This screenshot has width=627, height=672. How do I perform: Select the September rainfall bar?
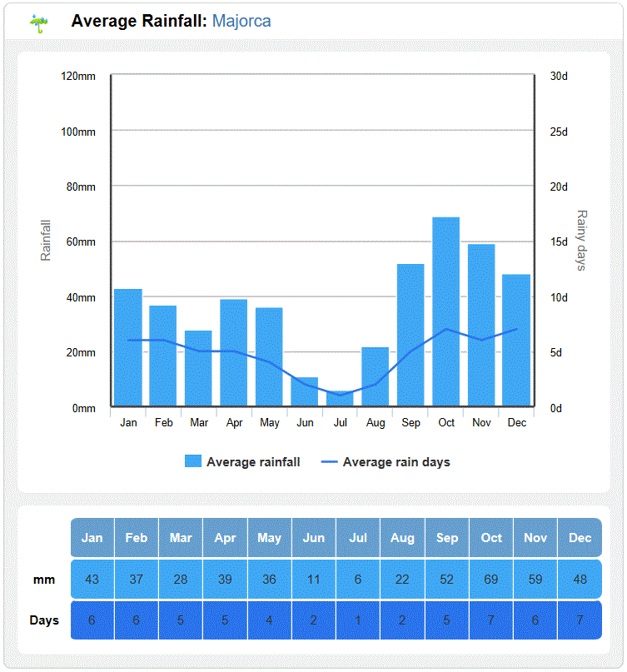coord(411,335)
